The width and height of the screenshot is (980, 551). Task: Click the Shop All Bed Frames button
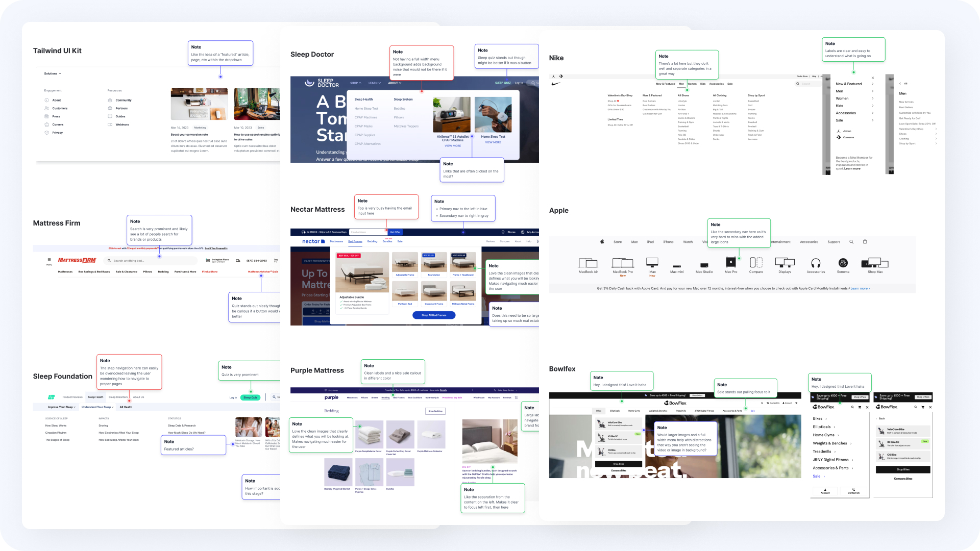click(x=434, y=315)
